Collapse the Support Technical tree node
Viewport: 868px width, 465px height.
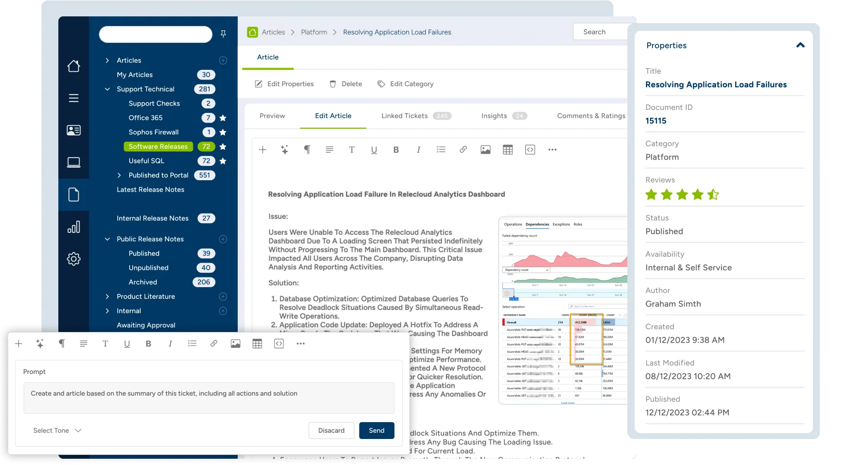point(107,89)
